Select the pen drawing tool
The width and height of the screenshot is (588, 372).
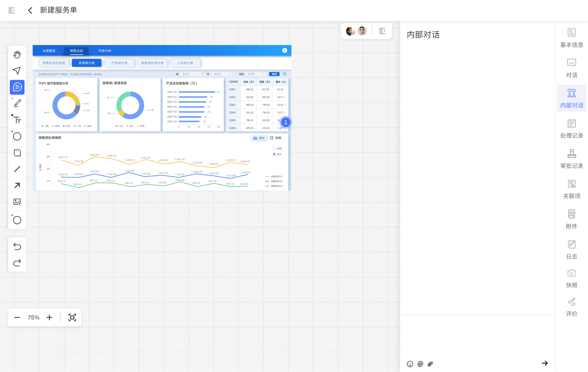[x=17, y=103]
